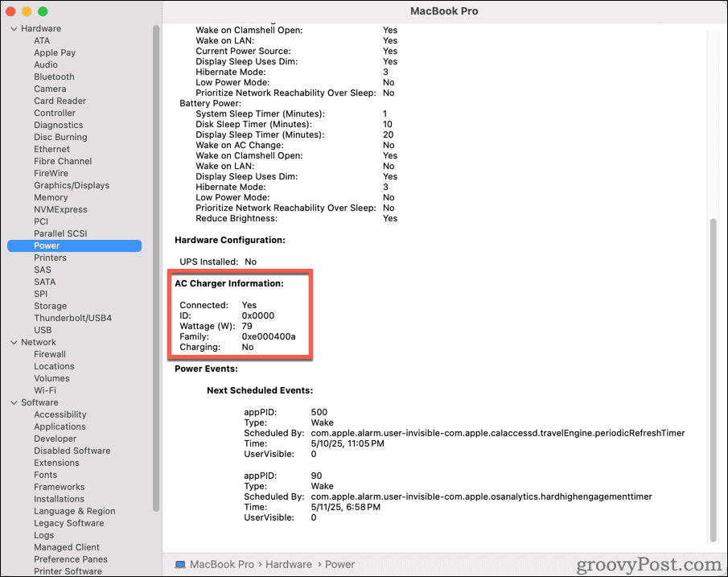Select Disc Burning in the sidebar
This screenshot has width=728, height=577.
(x=60, y=138)
